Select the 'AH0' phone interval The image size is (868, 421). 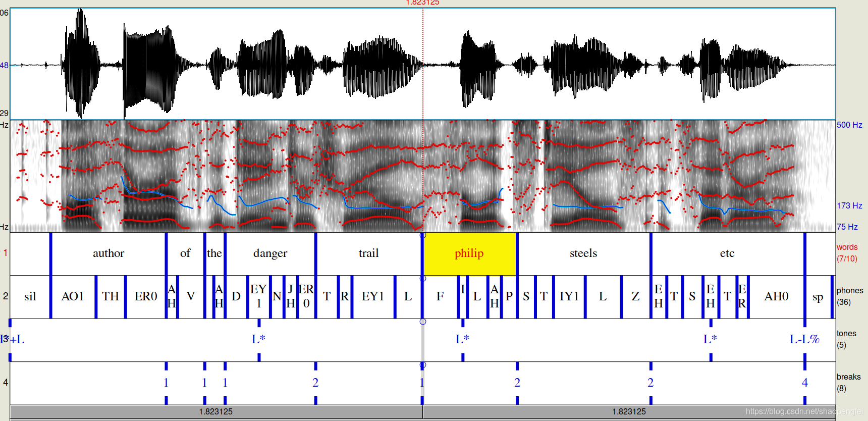coord(776,297)
